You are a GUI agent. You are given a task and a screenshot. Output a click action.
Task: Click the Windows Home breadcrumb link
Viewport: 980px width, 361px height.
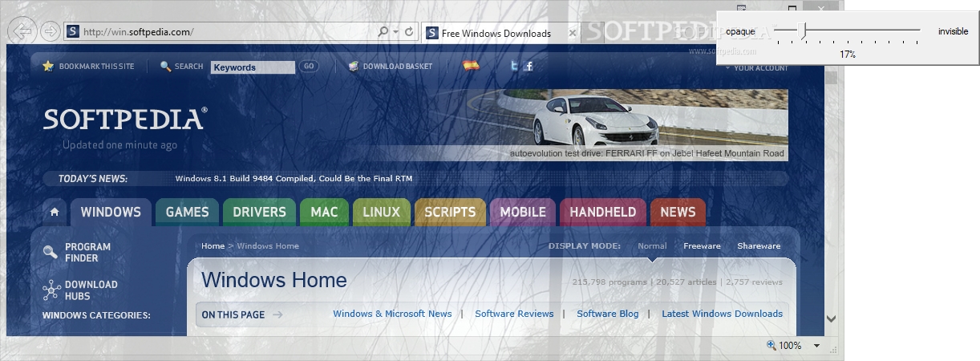pyautogui.click(x=268, y=246)
